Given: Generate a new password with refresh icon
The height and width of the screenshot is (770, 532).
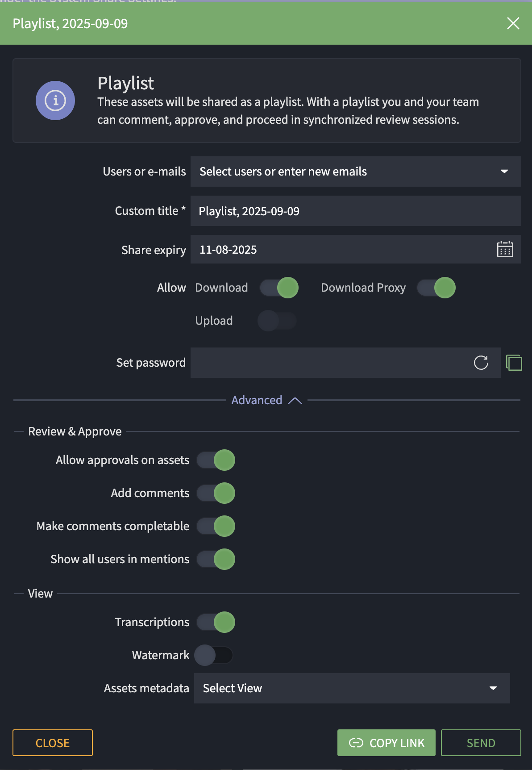Looking at the screenshot, I should (x=481, y=363).
